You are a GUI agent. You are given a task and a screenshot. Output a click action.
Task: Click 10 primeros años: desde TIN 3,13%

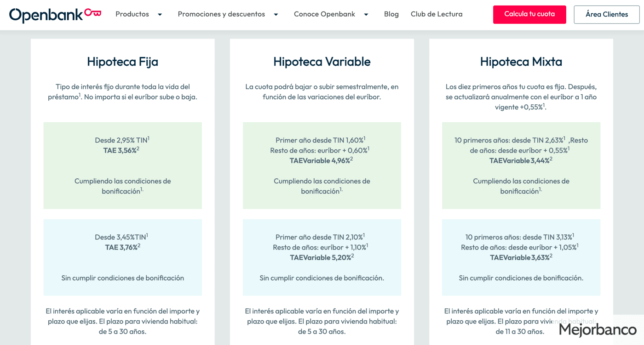520,237
